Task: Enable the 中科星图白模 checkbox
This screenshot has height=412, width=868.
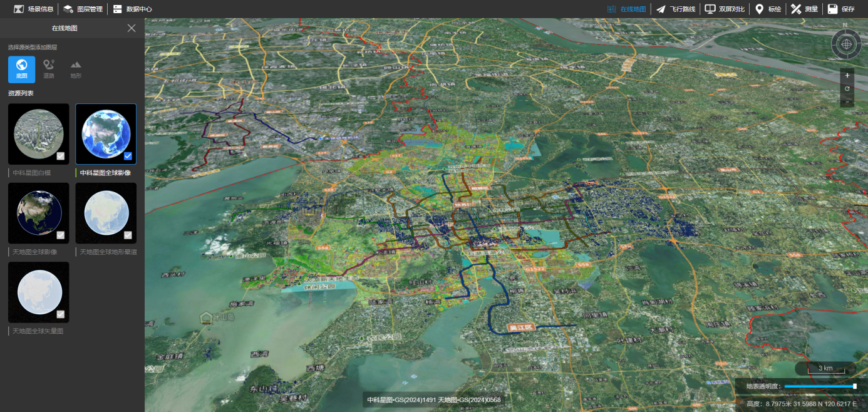Action: (61, 156)
